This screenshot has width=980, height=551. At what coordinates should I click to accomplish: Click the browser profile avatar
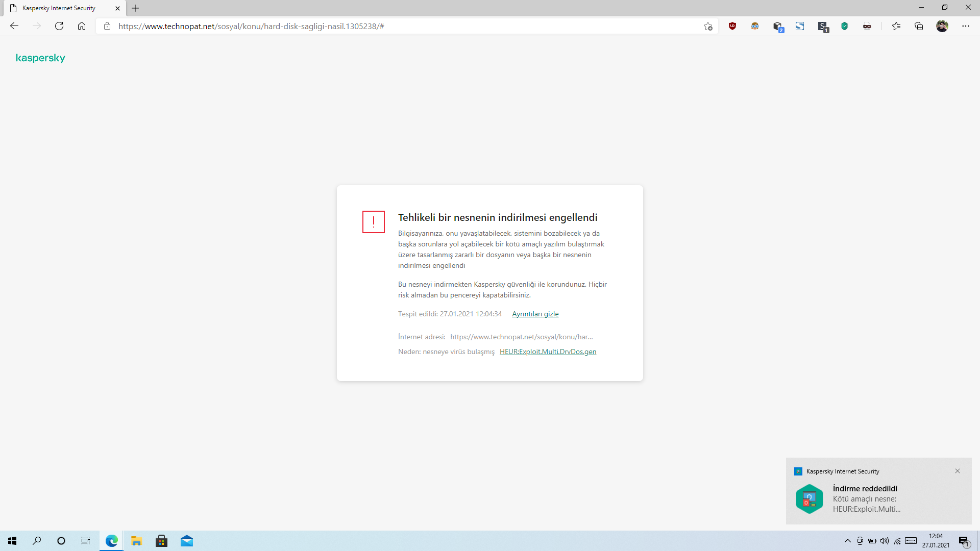pyautogui.click(x=942, y=26)
